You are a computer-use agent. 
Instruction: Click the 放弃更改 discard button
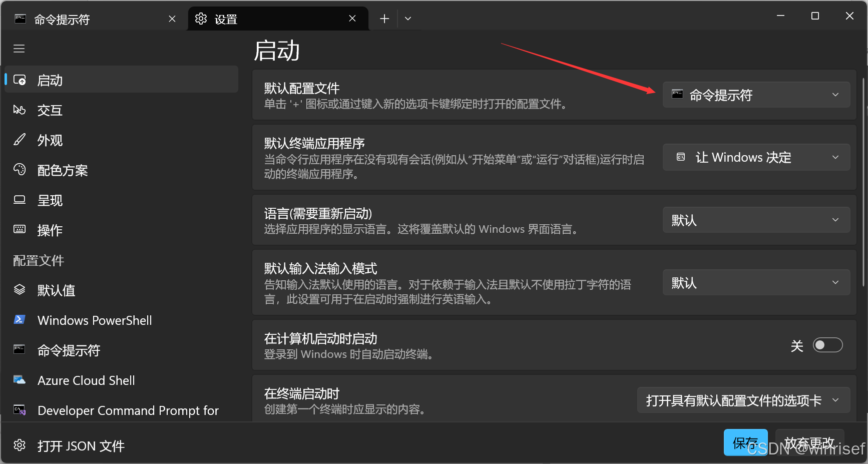[x=809, y=442]
